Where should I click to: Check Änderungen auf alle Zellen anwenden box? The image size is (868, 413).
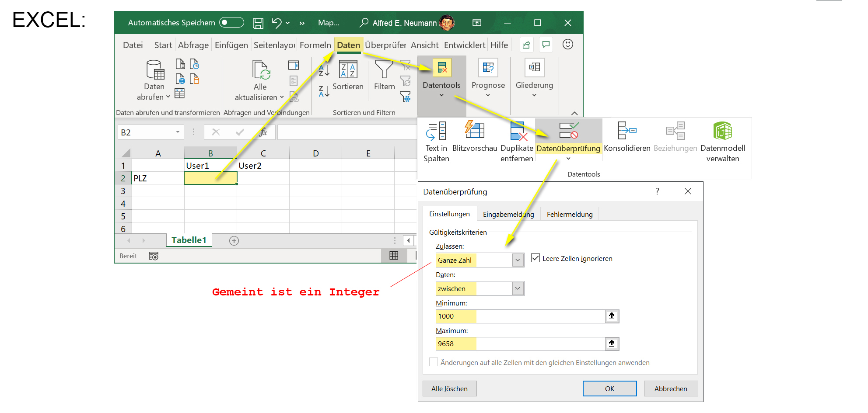pos(434,362)
